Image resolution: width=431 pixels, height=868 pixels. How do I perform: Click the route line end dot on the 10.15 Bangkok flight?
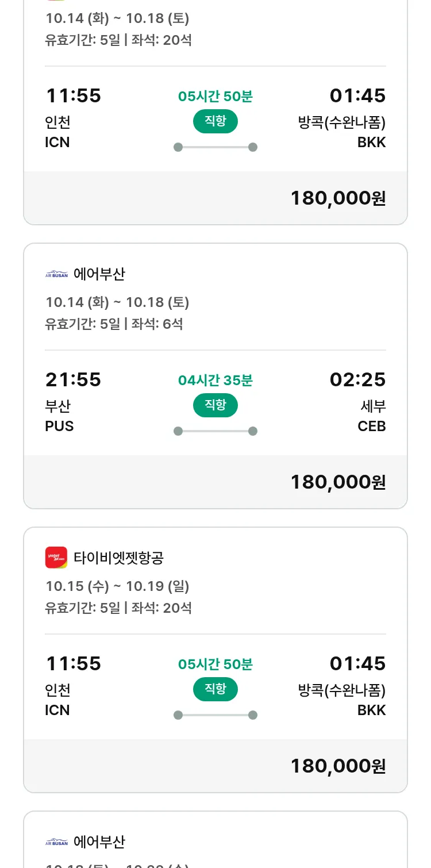253,715
